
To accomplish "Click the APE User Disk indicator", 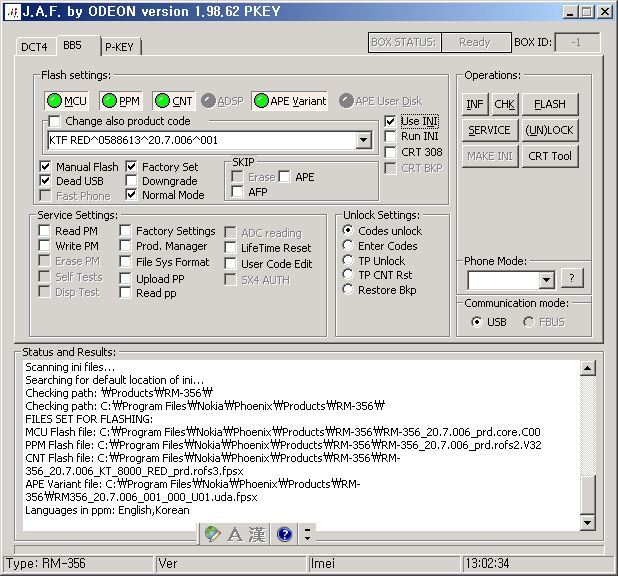I will pyautogui.click(x=380, y=101).
